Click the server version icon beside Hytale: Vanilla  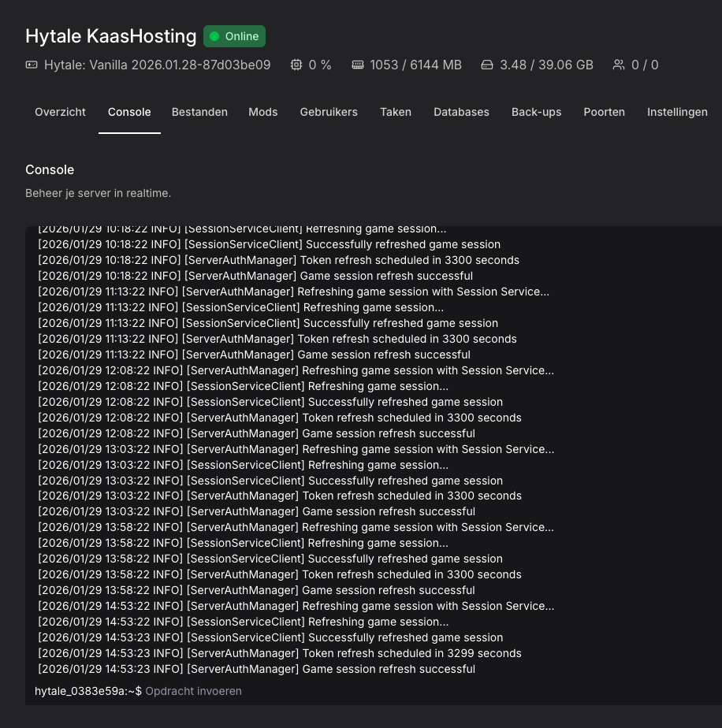coord(31,65)
